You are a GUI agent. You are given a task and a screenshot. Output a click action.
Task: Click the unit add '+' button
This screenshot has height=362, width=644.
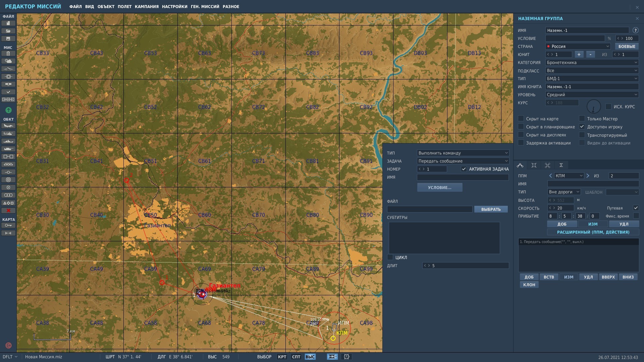click(579, 55)
